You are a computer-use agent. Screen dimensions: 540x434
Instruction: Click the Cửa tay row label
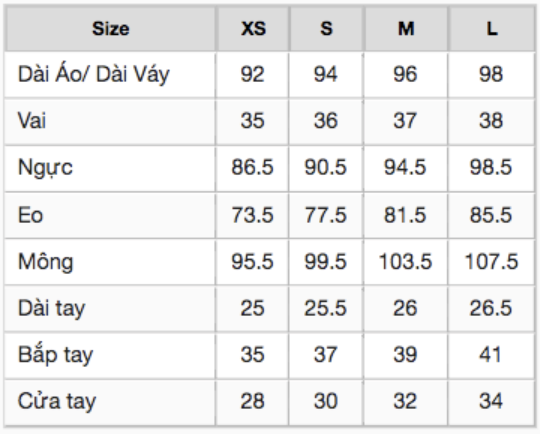(x=57, y=402)
